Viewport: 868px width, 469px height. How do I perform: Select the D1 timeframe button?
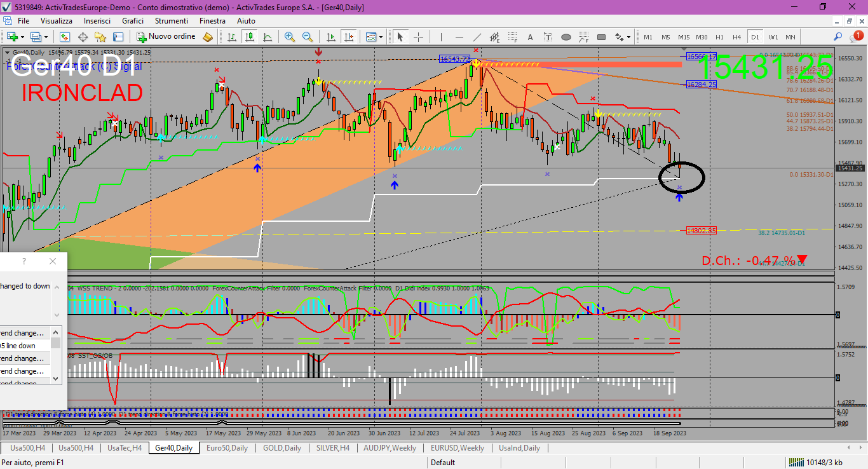[x=755, y=37]
